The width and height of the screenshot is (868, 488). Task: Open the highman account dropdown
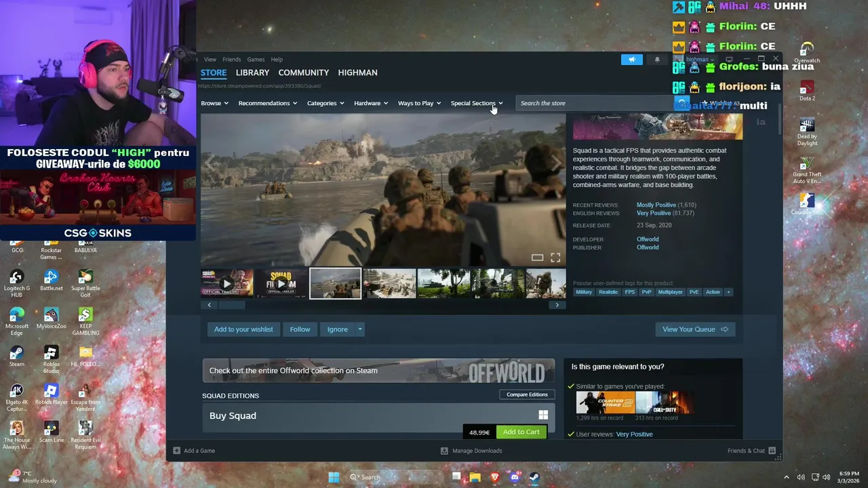click(698, 60)
